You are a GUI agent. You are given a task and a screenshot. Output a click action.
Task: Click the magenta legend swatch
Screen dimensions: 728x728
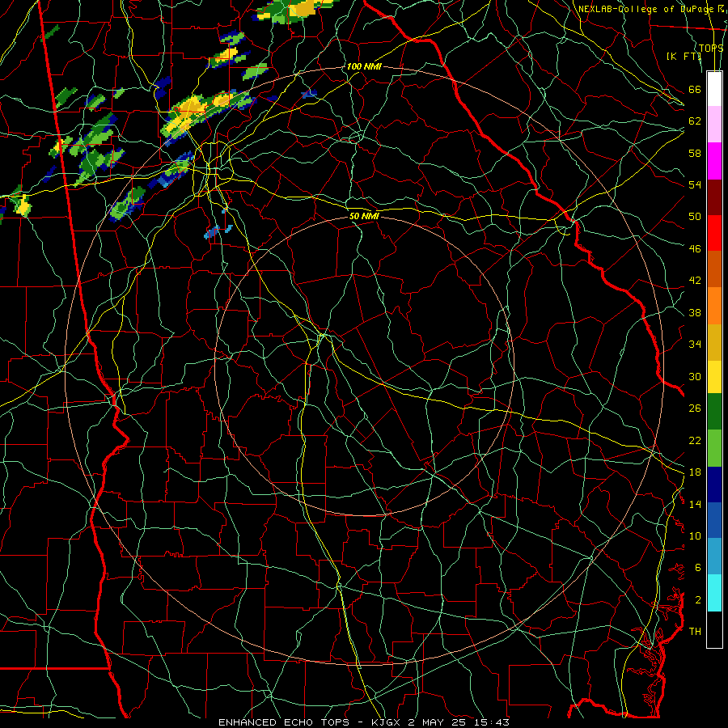714,161
